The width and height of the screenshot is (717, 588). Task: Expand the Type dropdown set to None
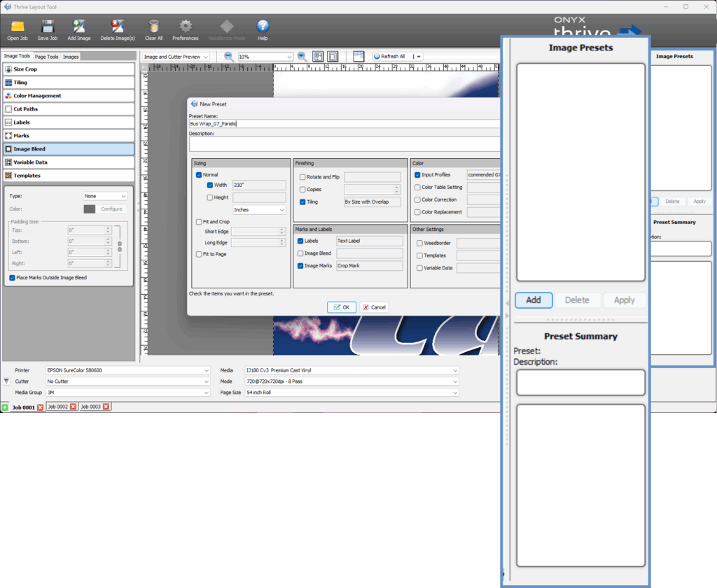tap(105, 195)
